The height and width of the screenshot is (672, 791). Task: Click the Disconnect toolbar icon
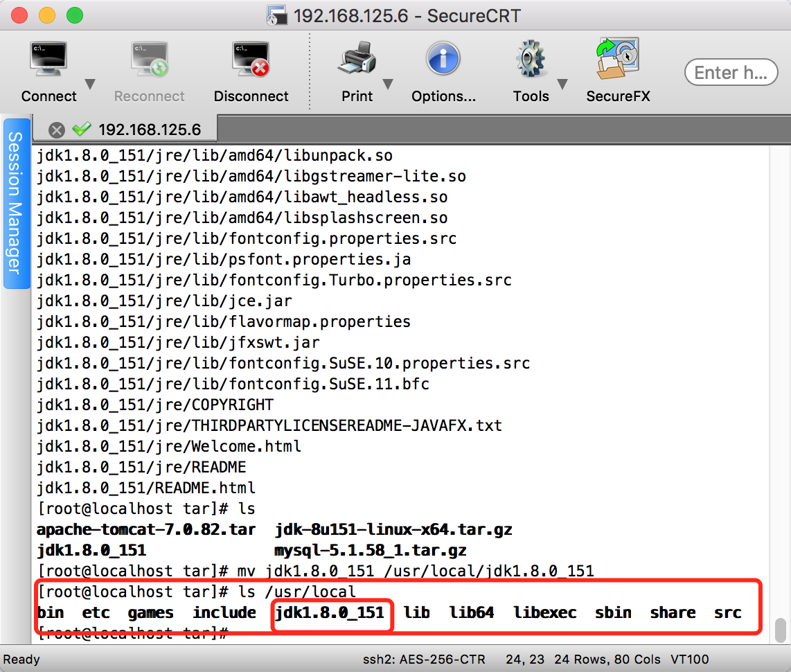pos(250,58)
